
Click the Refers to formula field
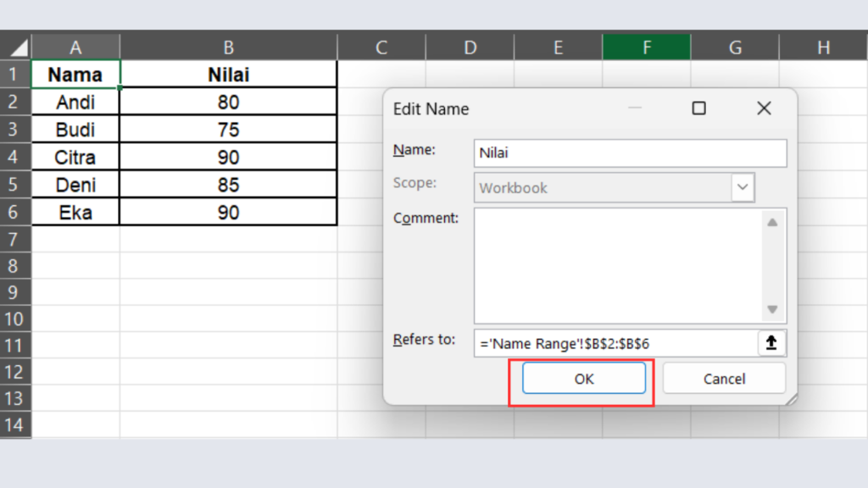615,343
